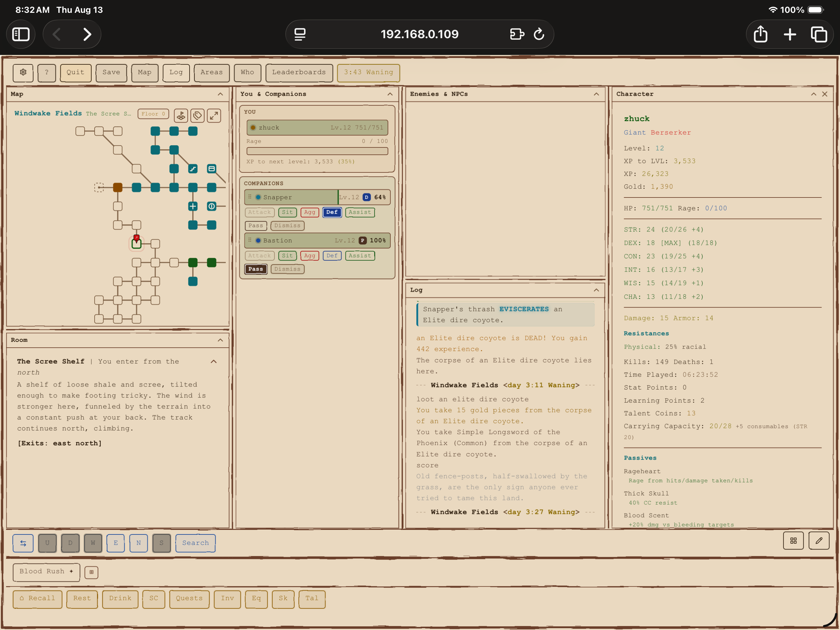This screenshot has height=630, width=840.
Task: Go forward in browser history
Action: [87, 34]
